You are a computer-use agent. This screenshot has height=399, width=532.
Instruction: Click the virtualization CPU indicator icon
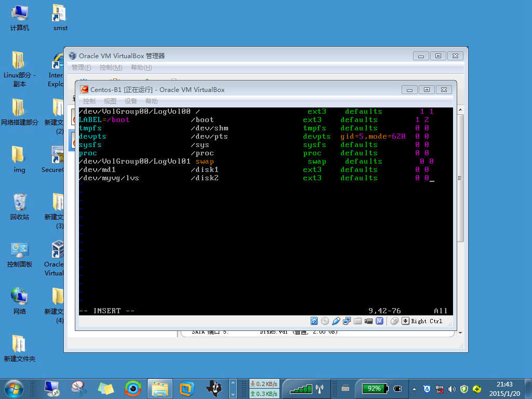coord(379,321)
